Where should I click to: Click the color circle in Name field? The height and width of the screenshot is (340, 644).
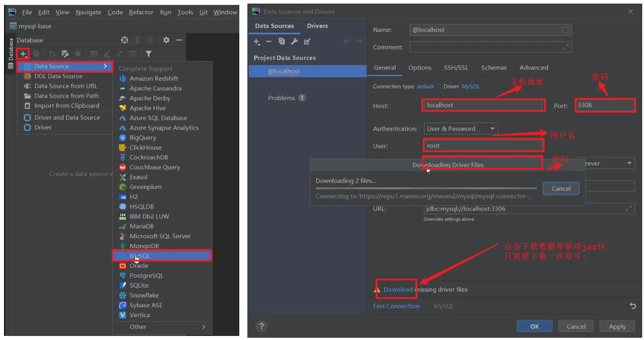[x=565, y=30]
